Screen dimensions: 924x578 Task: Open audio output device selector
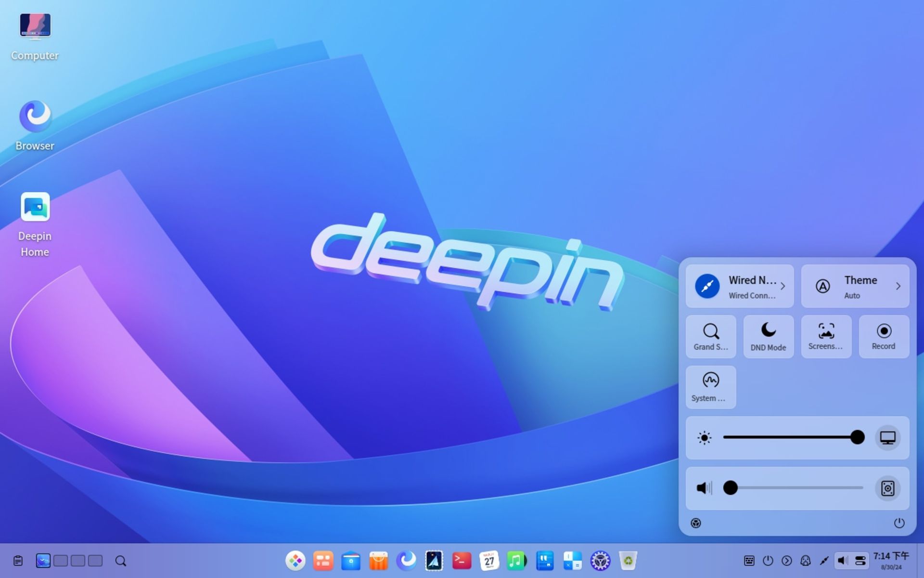887,488
